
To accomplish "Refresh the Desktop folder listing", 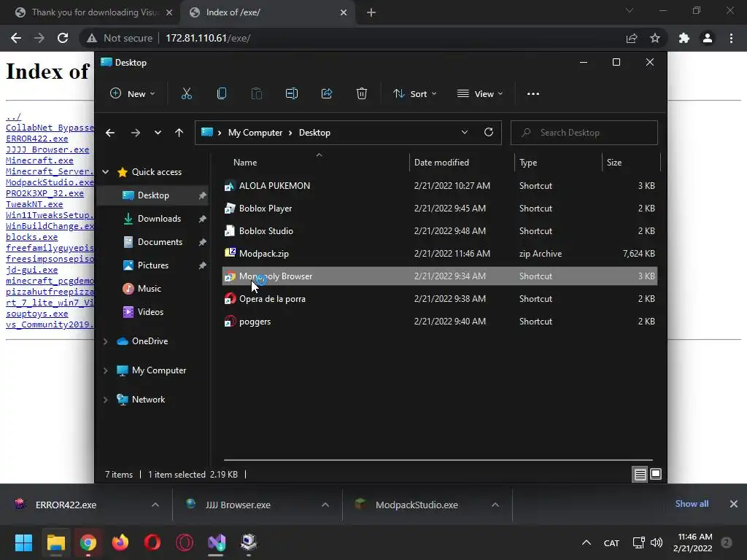I will tap(488, 133).
